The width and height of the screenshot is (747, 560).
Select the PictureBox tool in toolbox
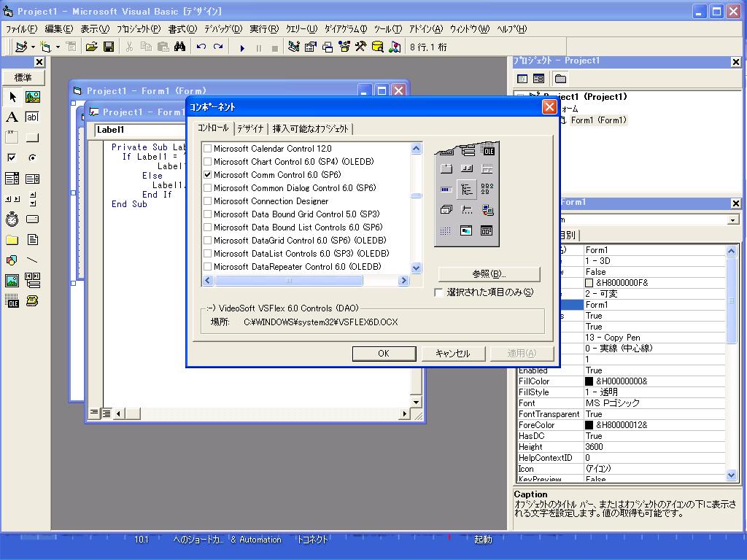point(32,97)
